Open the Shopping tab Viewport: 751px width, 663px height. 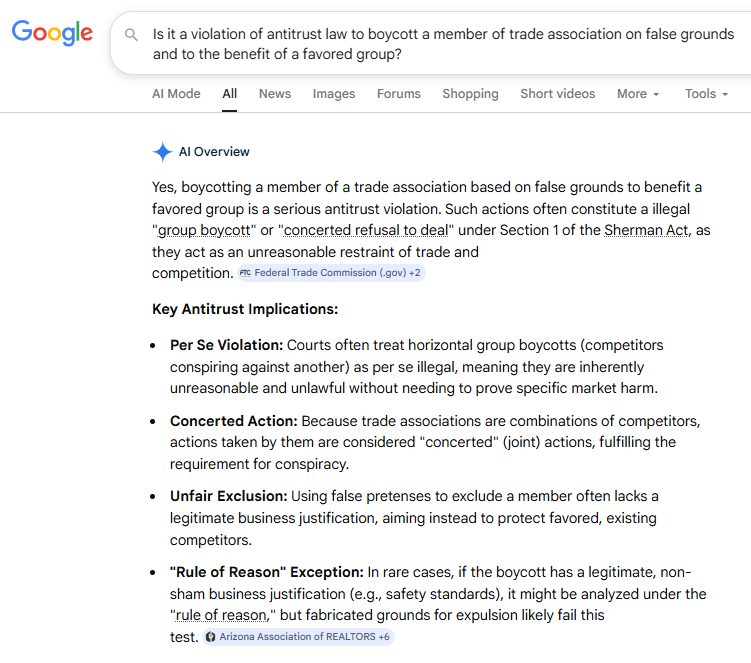click(470, 94)
